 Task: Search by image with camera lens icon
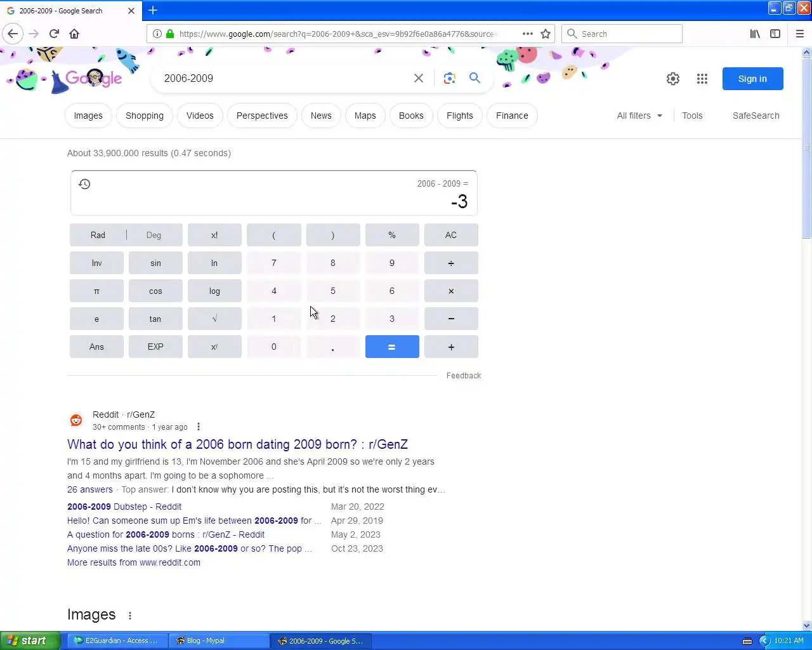(x=449, y=78)
